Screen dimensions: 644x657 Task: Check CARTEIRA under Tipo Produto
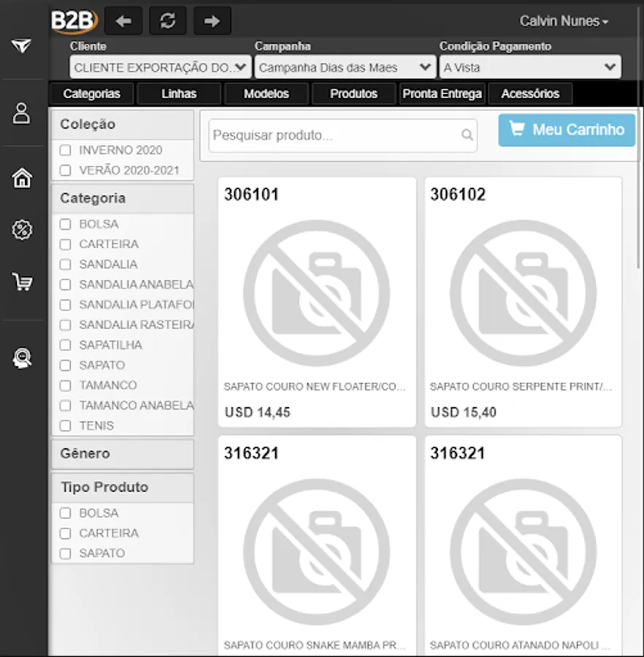pos(66,534)
